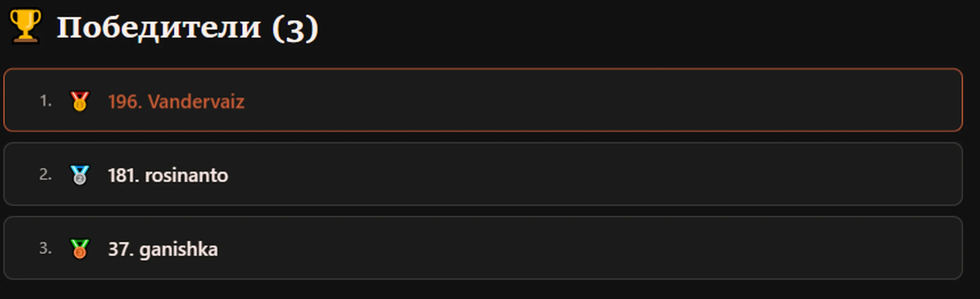Image resolution: width=980 pixels, height=299 pixels.
Task: Open the rosinanto winner name
Action: (x=187, y=176)
